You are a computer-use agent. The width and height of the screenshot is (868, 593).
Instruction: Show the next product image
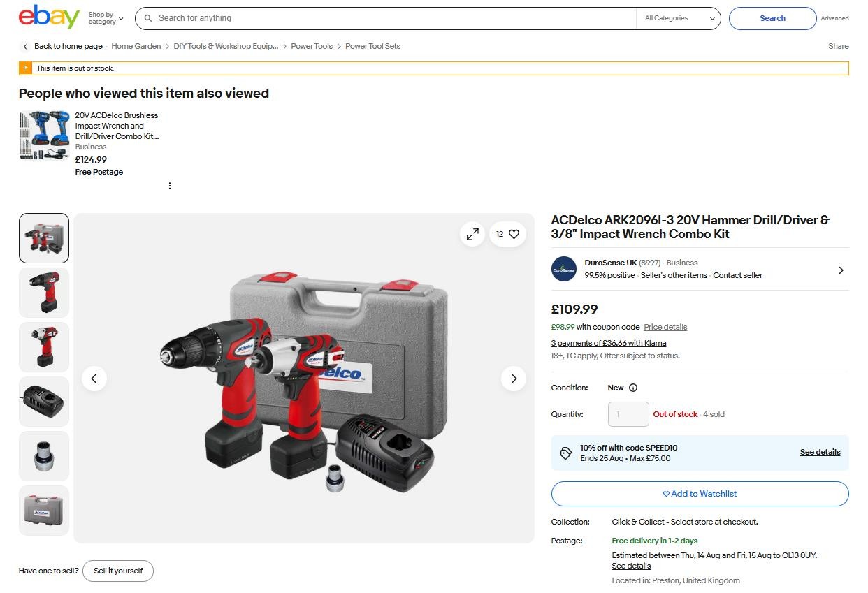514,379
